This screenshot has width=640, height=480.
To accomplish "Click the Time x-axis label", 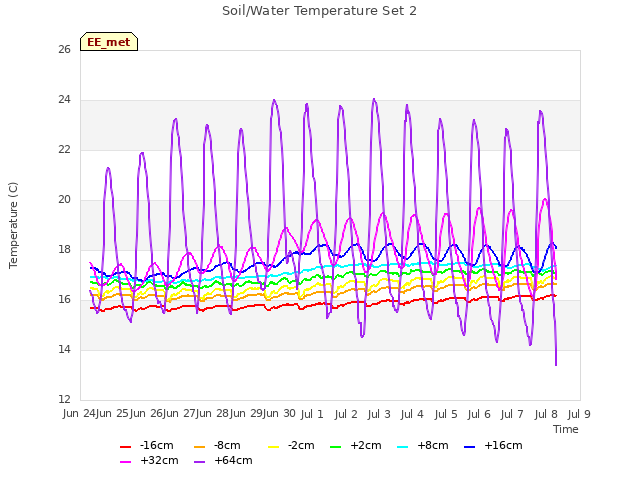I will pyautogui.click(x=566, y=429).
